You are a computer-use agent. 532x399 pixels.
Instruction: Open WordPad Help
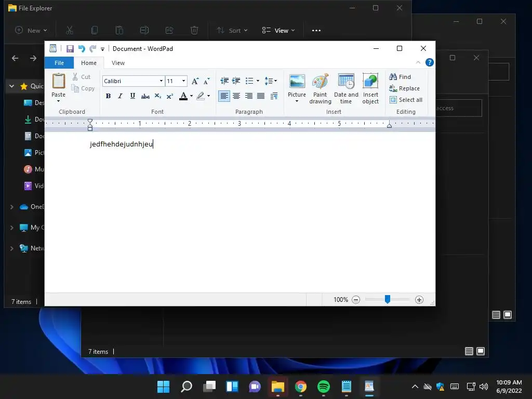(430, 62)
